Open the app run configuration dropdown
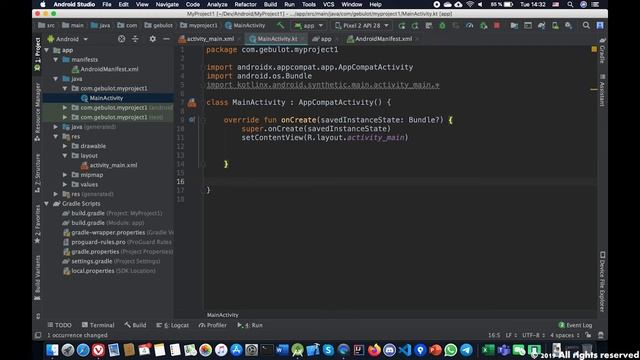Screen dimensions: 640x360 [309, 26]
